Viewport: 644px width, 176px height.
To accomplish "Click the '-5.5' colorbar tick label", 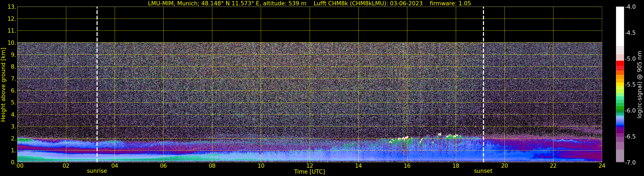I will 630,85.
